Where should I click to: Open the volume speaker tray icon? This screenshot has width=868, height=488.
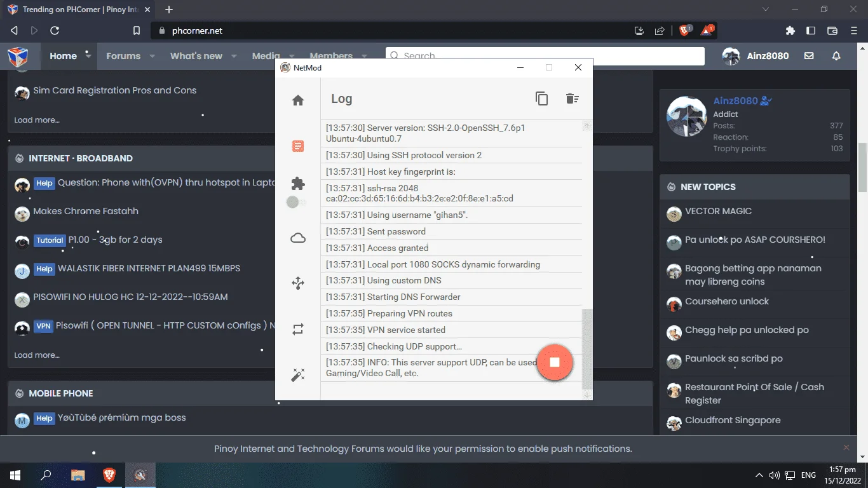pos(774,475)
